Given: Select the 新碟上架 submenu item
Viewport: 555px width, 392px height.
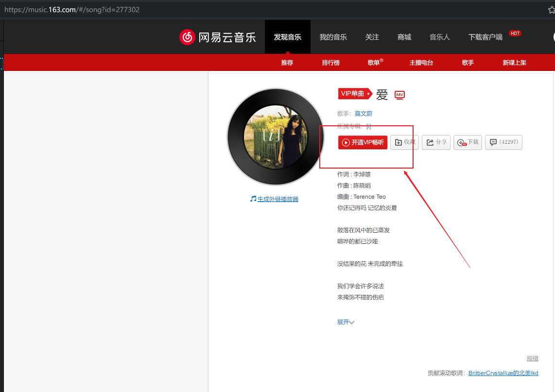Looking at the screenshot, I should tap(514, 63).
